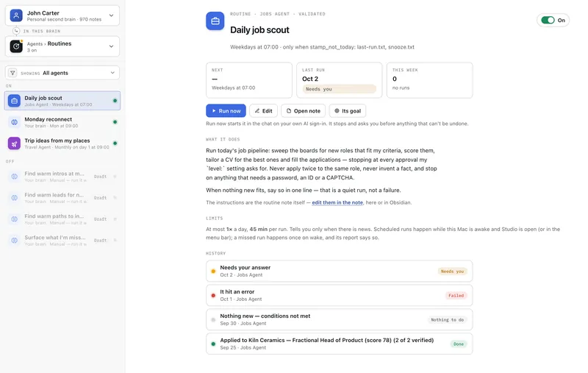Screen dimensions: 588x373
Task: Click the Surface what I'm missing brain icon
Action: pyautogui.click(x=14, y=240)
